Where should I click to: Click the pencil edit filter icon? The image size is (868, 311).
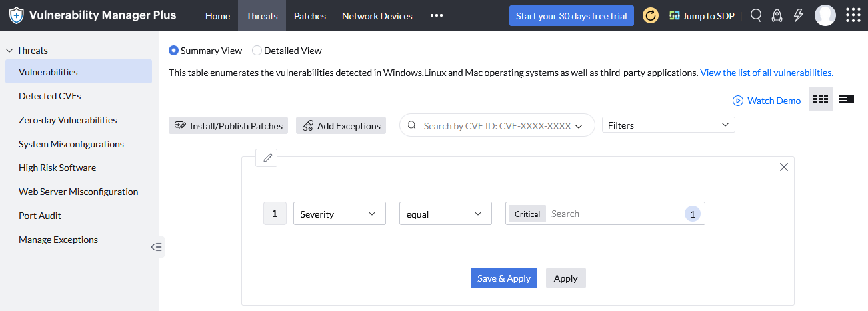click(x=267, y=158)
